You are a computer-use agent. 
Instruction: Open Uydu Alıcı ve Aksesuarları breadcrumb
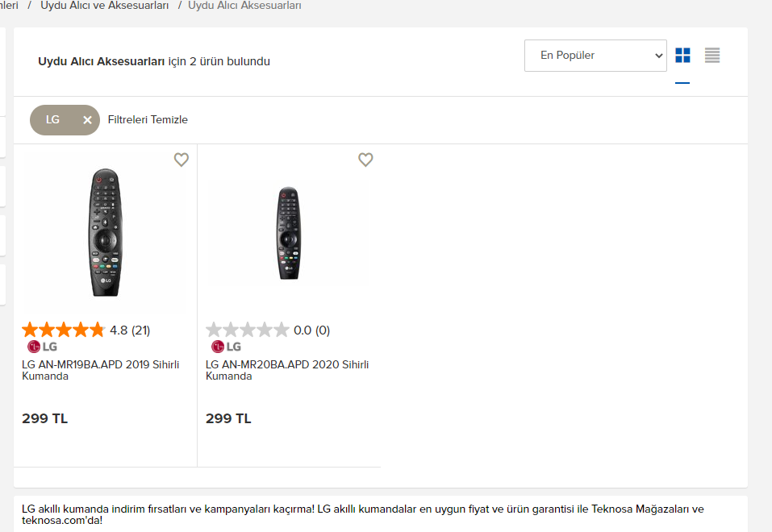point(105,6)
